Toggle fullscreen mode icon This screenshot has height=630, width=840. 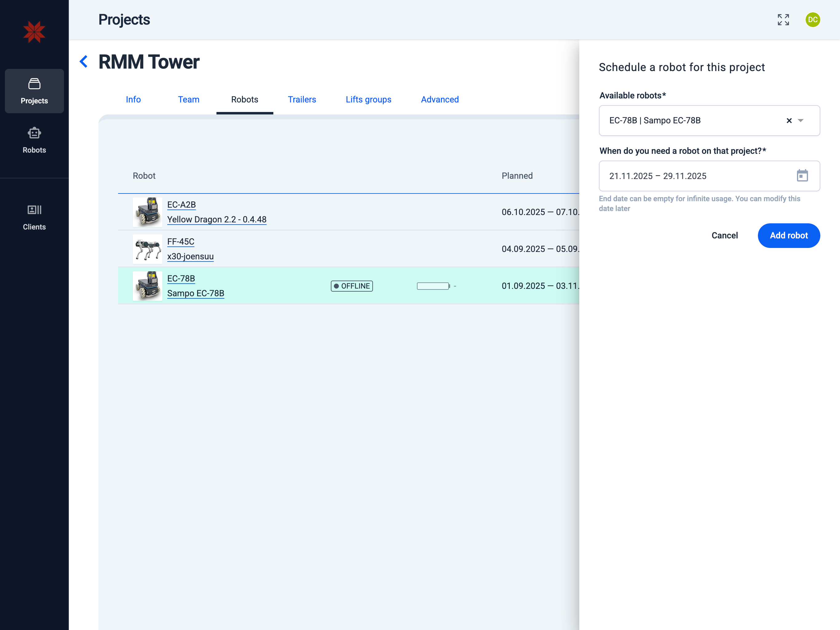[783, 20]
